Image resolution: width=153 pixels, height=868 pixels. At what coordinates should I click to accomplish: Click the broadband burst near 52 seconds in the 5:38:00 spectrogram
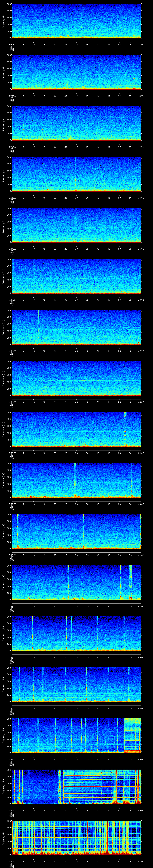pos(125,429)
